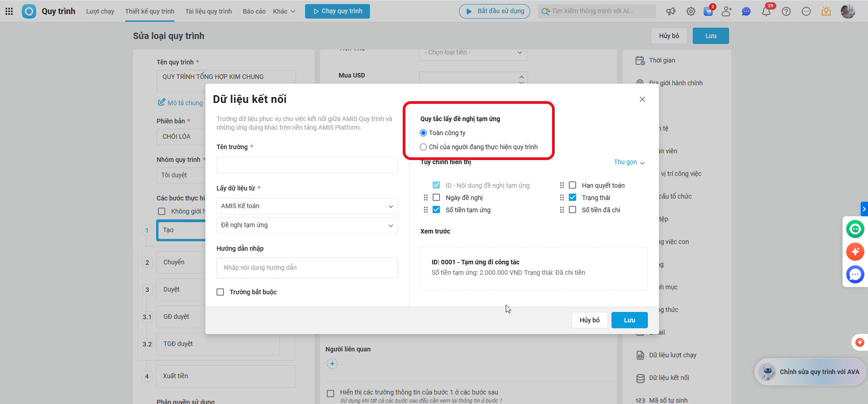This screenshot has width=868, height=404.
Task: Click the orange sparkle assistant icon
Action: coord(855,252)
